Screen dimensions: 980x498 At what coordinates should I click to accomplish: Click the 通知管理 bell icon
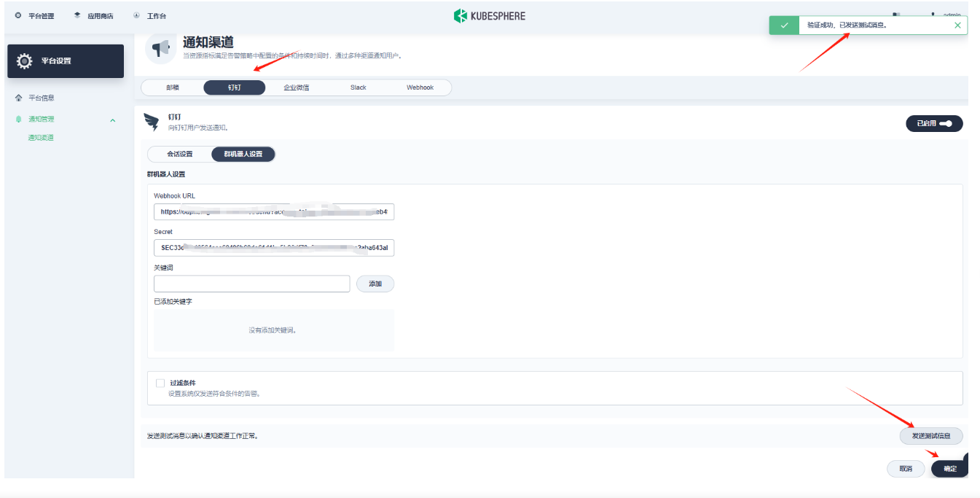(18, 119)
